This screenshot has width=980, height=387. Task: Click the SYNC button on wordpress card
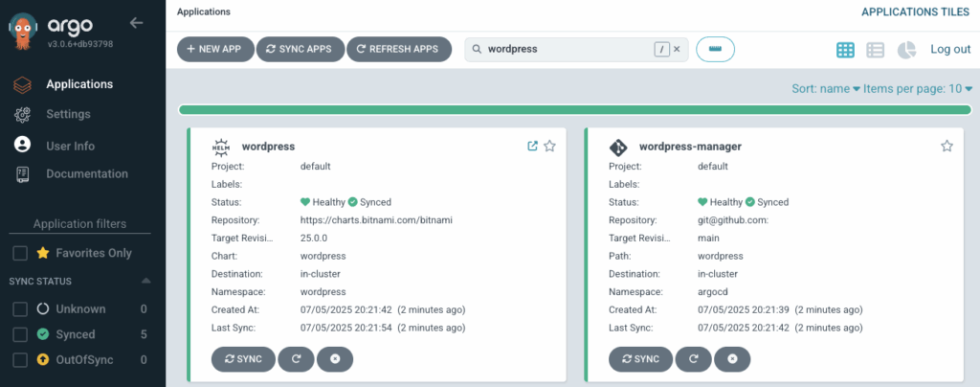(x=243, y=359)
